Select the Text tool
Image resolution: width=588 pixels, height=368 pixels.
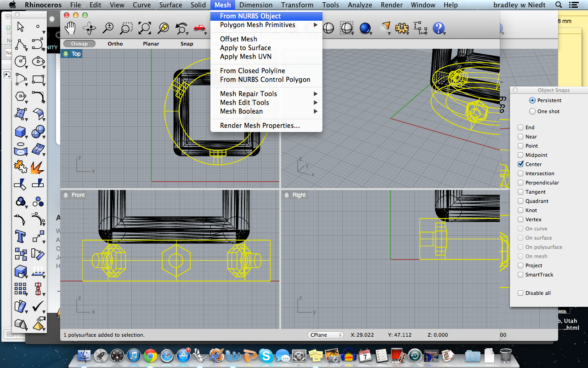click(20, 237)
